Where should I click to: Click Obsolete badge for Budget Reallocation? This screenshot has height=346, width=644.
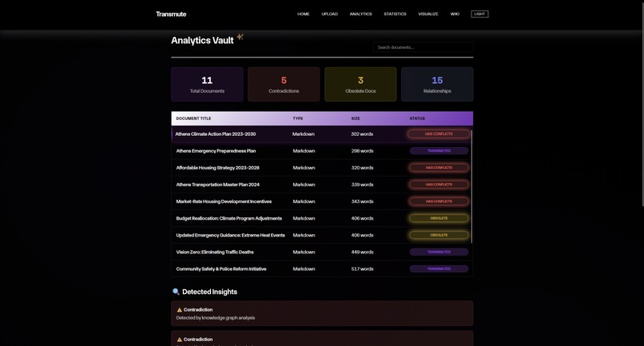439,218
